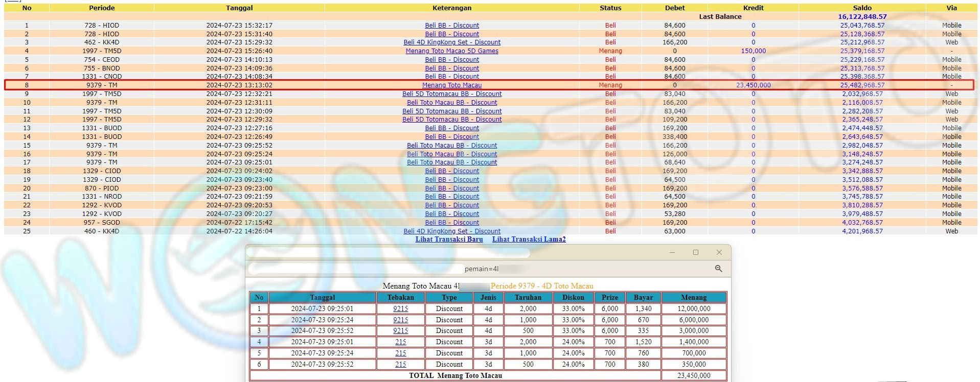This screenshot has height=382, width=980.
Task: Open Beli 4D KingKong Set link in row 25
Action: tap(452, 231)
